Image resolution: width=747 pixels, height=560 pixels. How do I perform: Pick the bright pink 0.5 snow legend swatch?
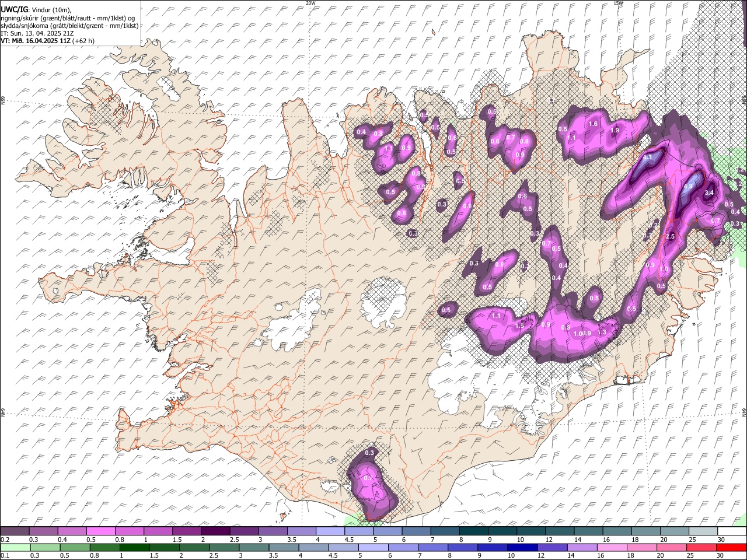pos(100,531)
